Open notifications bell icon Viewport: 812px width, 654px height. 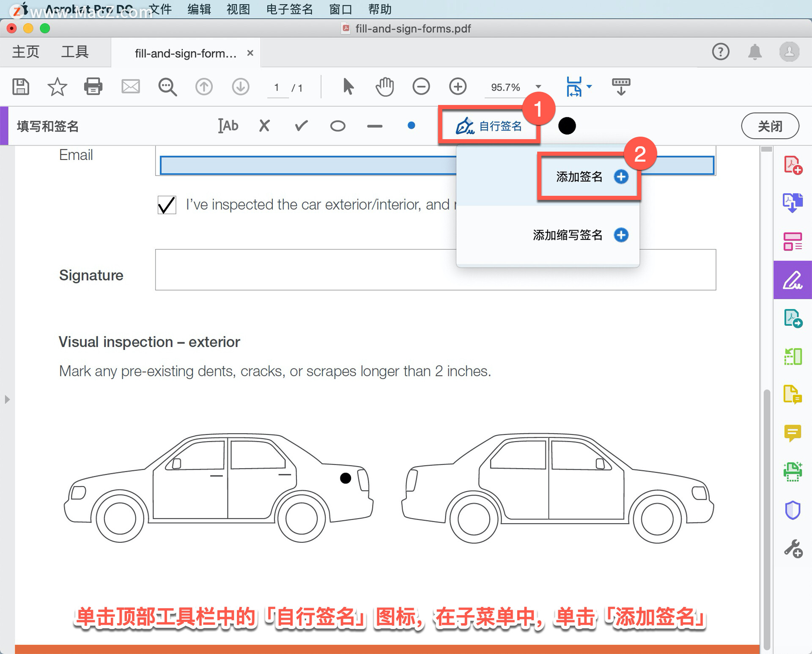coord(755,52)
